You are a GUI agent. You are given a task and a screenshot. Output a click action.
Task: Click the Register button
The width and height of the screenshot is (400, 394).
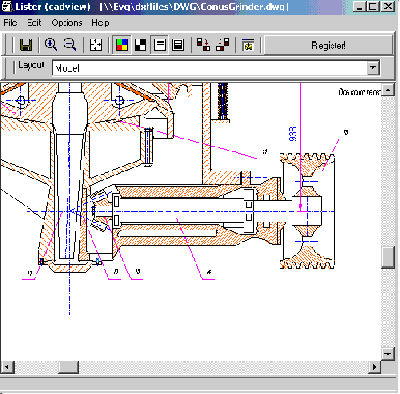click(x=328, y=45)
